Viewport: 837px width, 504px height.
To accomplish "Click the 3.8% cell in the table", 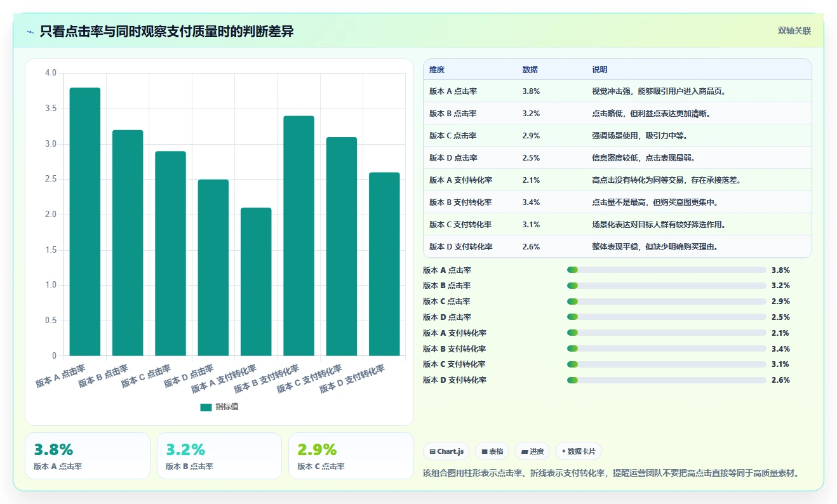I will (x=531, y=91).
